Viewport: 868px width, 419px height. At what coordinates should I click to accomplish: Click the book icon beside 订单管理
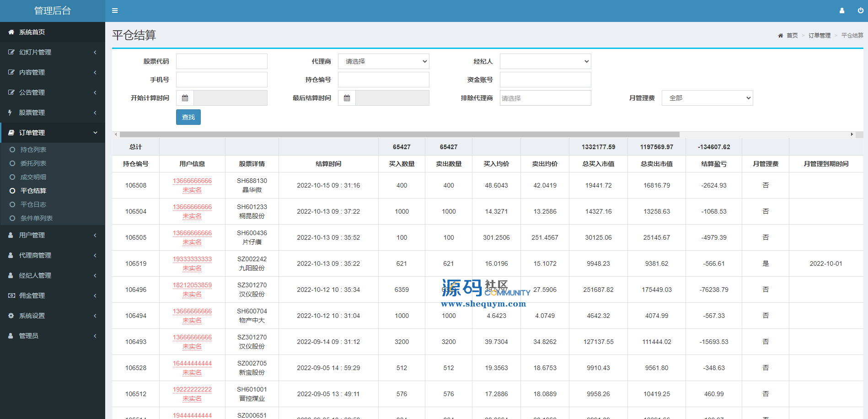click(11, 133)
